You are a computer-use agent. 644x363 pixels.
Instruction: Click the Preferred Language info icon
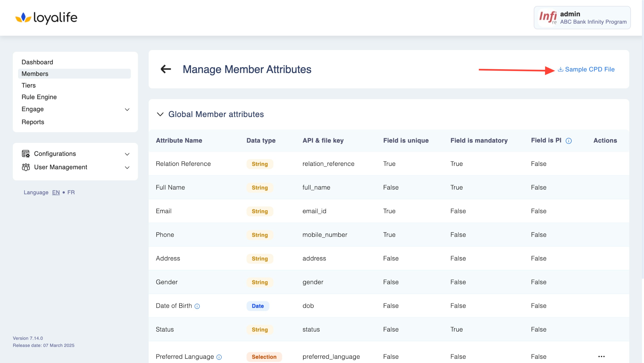tap(219, 357)
